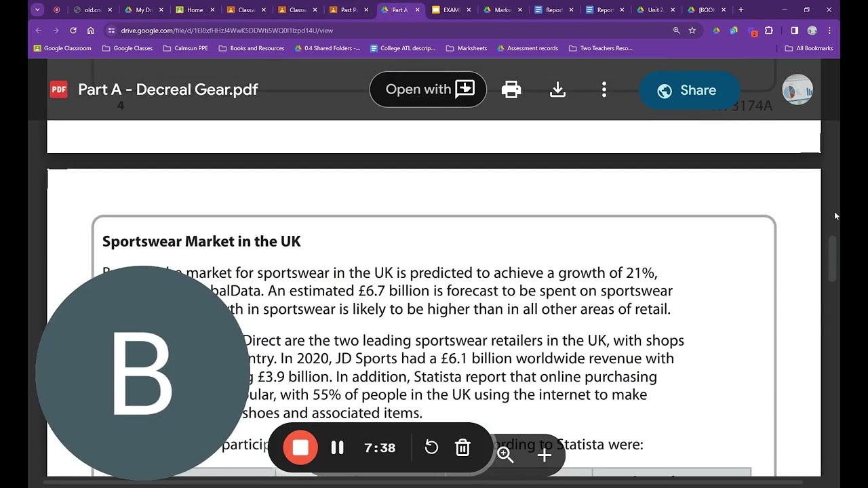This screenshot has width=868, height=488.
Task: Click the red PDF file icon
Action: click(59, 89)
